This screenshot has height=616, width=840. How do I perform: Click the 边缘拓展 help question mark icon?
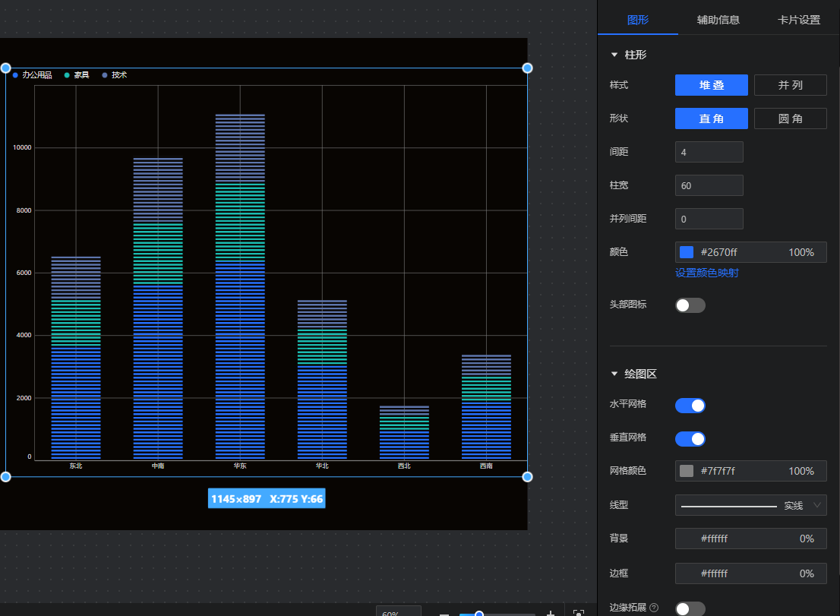tap(654, 608)
